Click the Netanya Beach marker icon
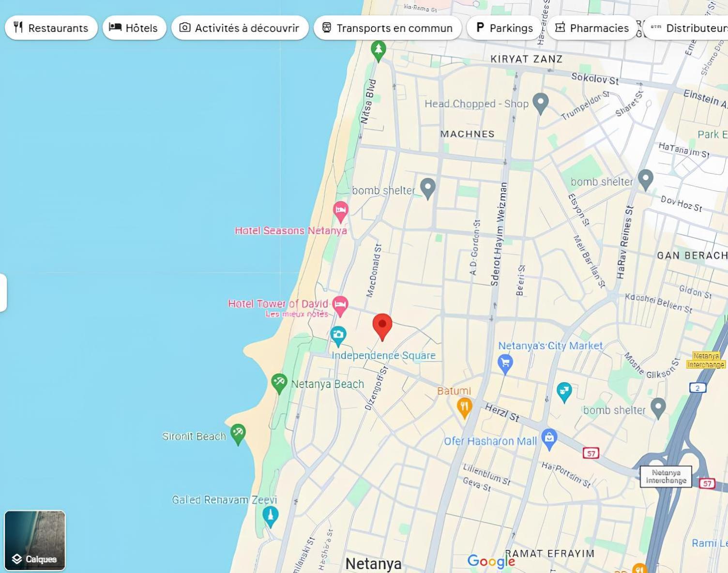Image resolution: width=728 pixels, height=573 pixels. click(279, 384)
